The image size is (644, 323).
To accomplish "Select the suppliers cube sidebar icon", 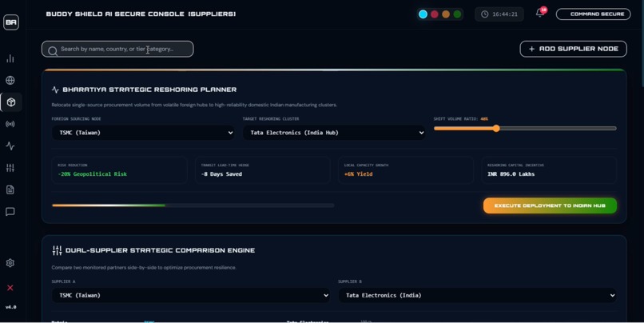I will [x=11, y=102].
